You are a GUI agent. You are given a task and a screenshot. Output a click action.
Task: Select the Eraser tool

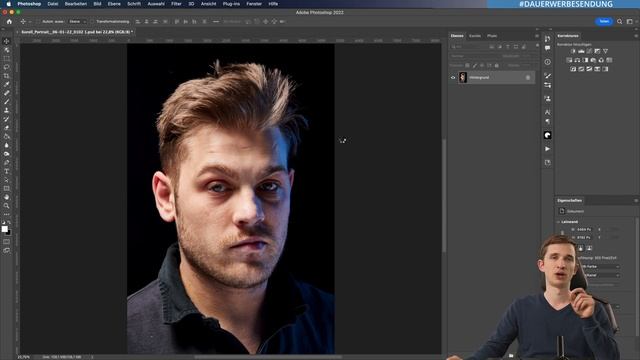7,128
